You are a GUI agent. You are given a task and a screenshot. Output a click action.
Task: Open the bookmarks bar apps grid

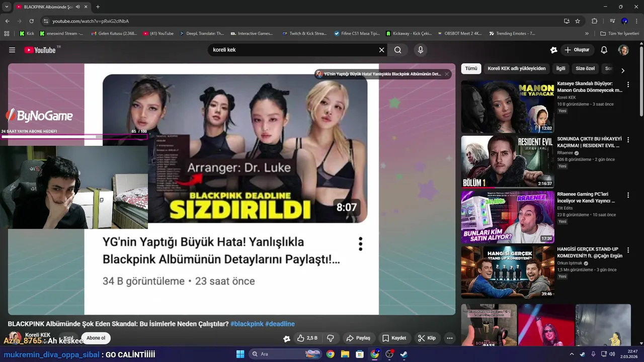pos(7,34)
